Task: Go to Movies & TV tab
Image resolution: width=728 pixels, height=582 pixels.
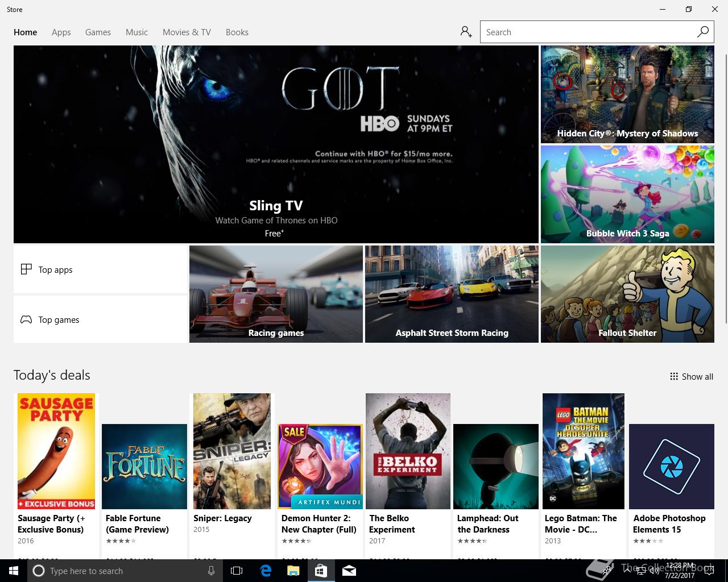Action: (x=187, y=32)
